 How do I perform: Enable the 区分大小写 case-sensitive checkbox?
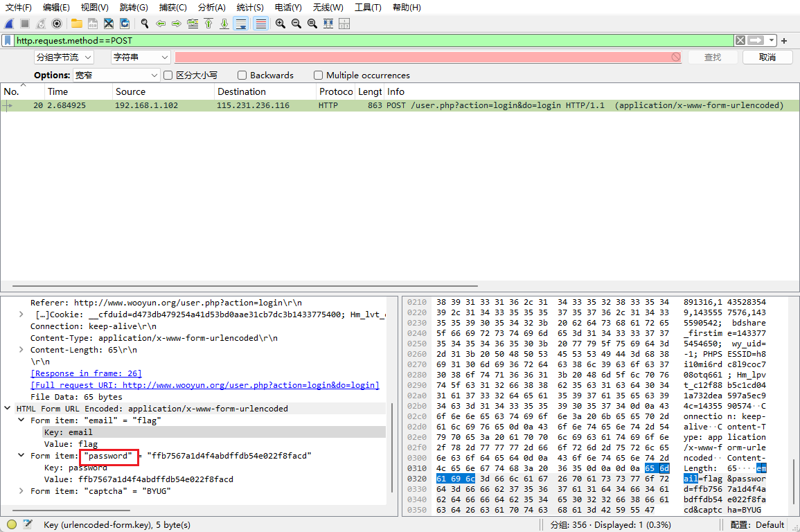click(x=167, y=75)
